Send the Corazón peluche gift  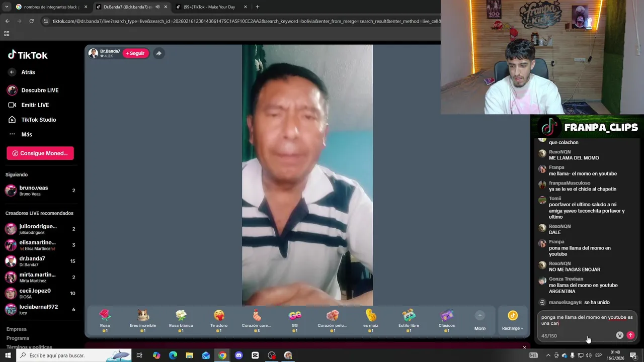tap(333, 320)
